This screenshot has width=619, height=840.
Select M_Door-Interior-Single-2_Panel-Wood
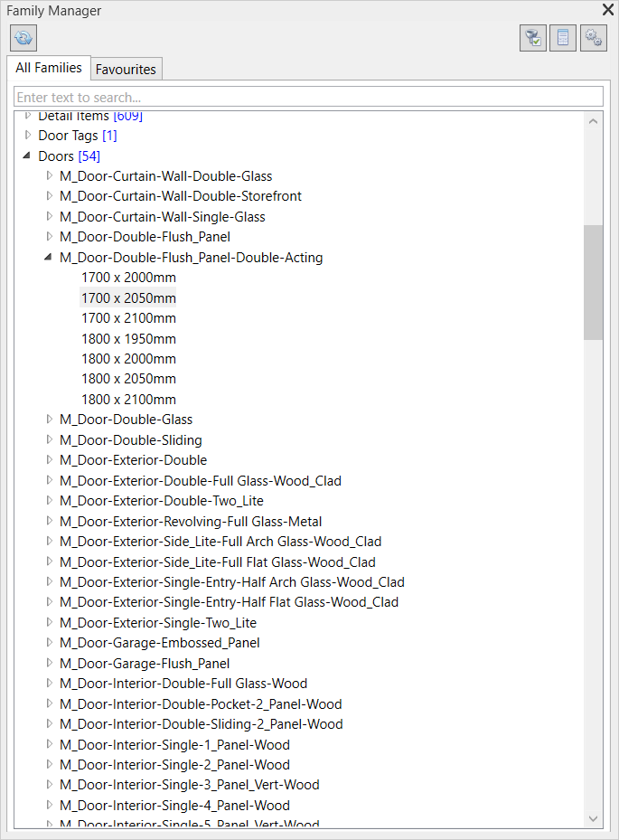pos(174,764)
